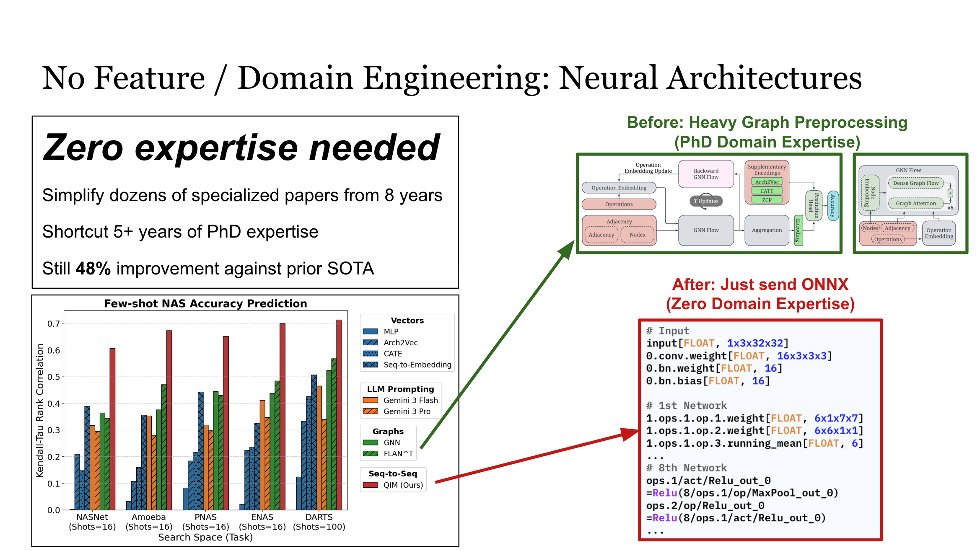Click the '1.ops.1.op.3.running_mean[FLOAT, 6]' line
This screenshot has width=980, height=551.
(x=754, y=443)
